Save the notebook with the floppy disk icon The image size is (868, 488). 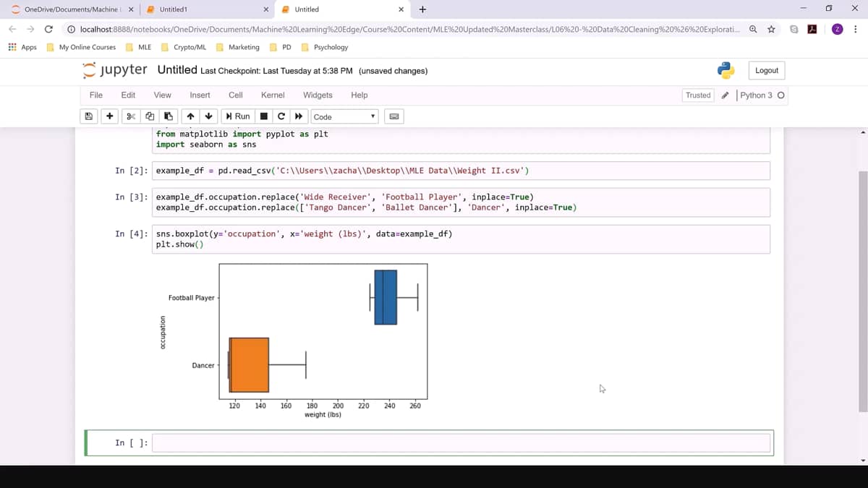pos(89,116)
